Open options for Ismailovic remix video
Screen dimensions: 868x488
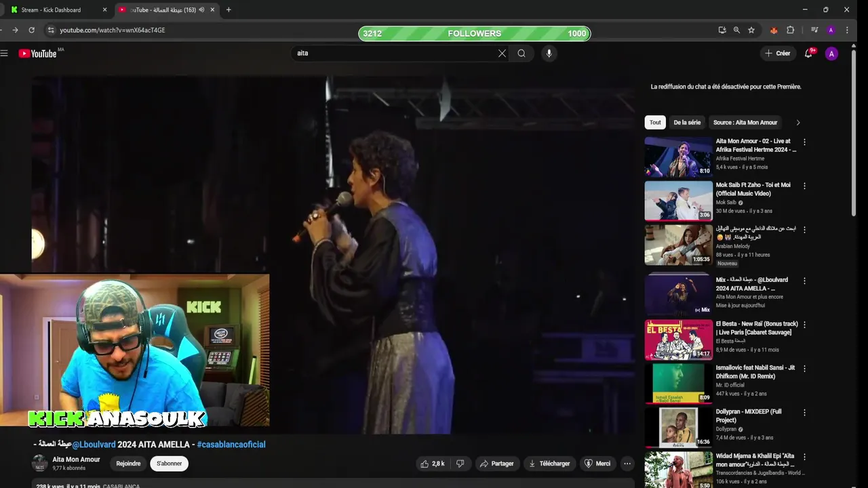[804, 369]
